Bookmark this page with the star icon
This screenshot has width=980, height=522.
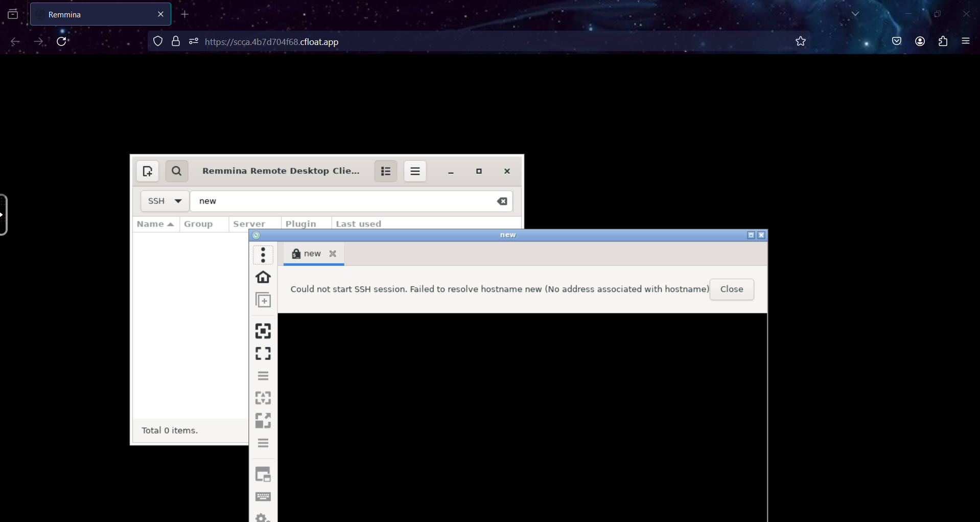pyautogui.click(x=801, y=41)
